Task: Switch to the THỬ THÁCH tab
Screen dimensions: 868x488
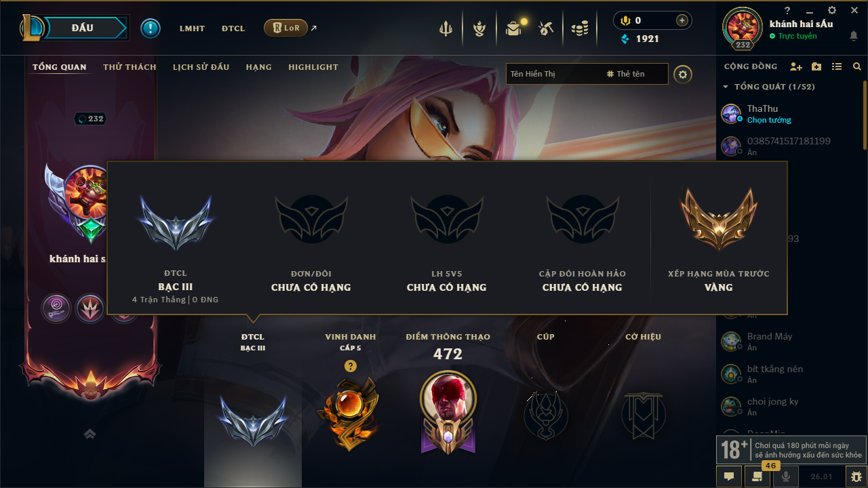Action: point(130,67)
